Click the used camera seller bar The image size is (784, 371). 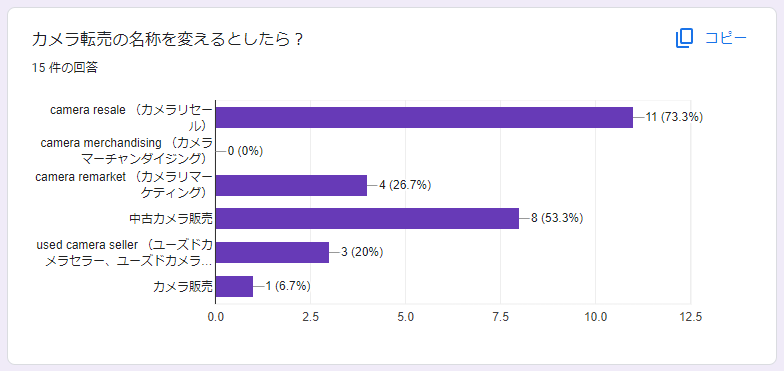[272, 252]
